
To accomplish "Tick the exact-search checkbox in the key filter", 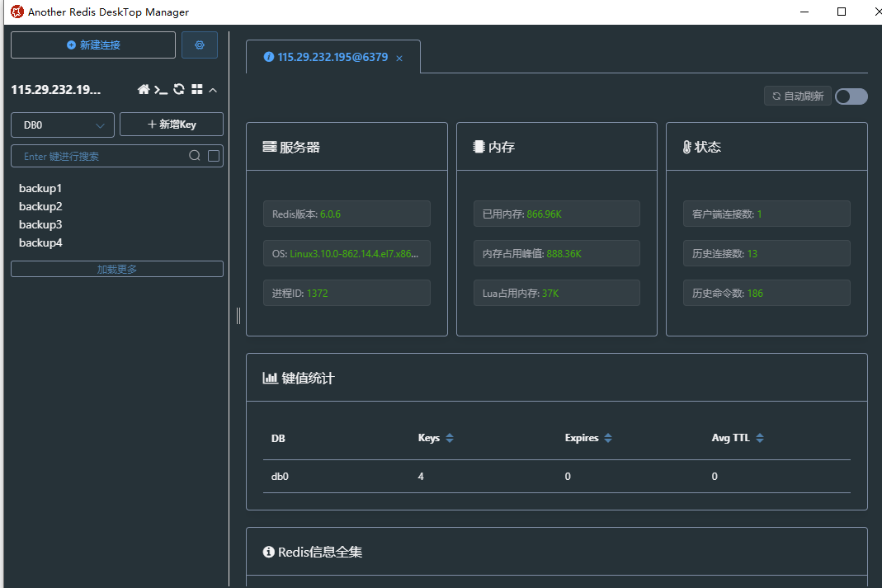I will [x=214, y=156].
